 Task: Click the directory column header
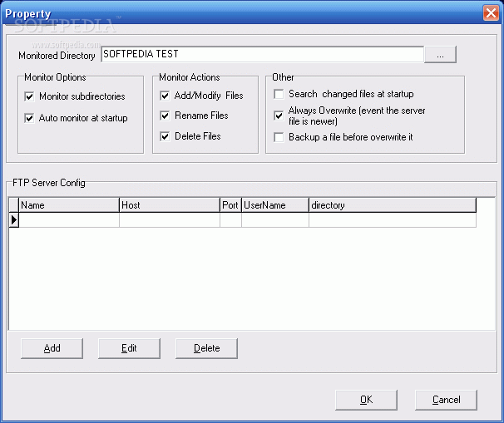(x=393, y=205)
